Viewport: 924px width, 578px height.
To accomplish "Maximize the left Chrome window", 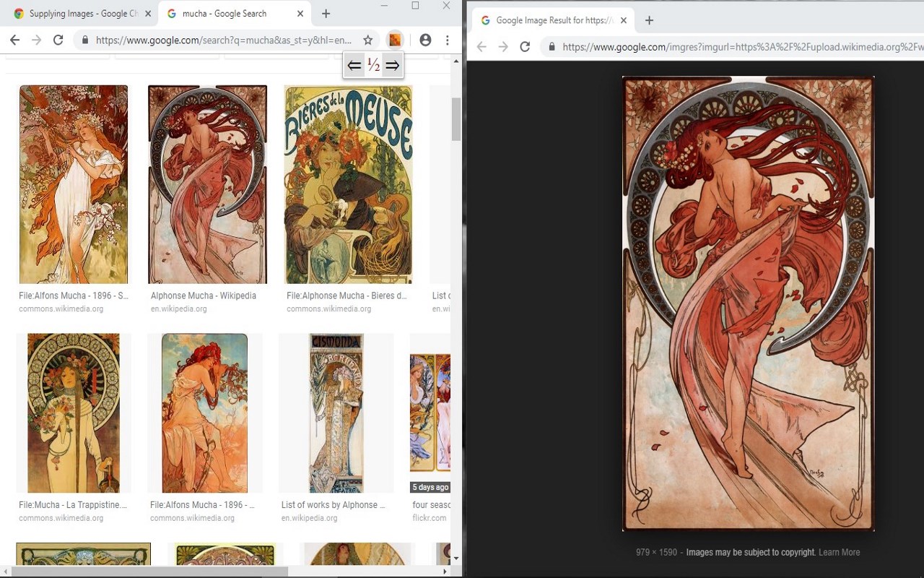I will click(x=415, y=6).
